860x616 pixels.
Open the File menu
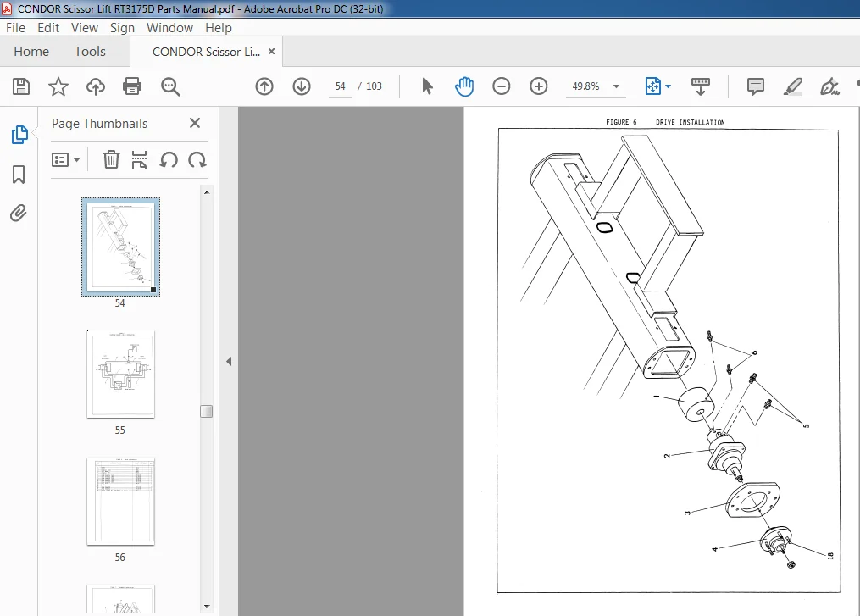[15, 27]
